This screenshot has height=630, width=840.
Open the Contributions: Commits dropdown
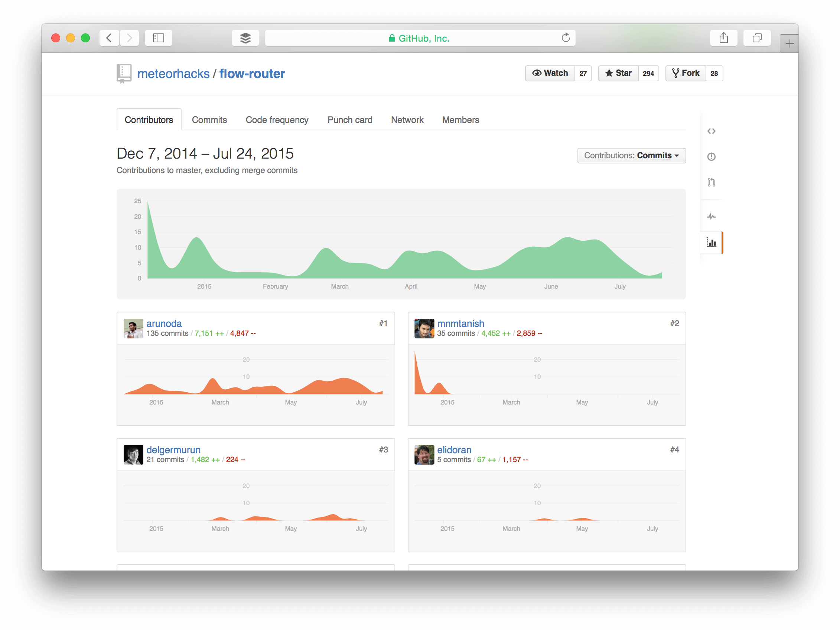coord(631,155)
